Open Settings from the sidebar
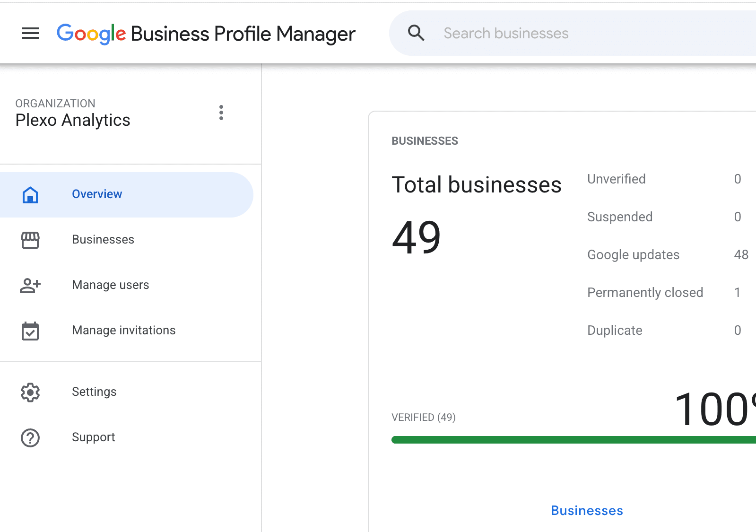756x532 pixels. (x=126, y=392)
